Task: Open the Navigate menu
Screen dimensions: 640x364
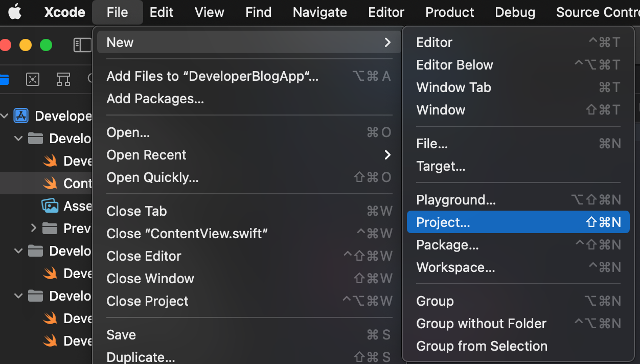Action: point(320,12)
